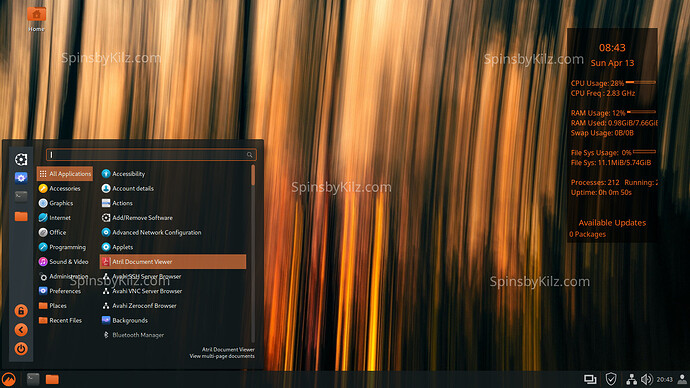
Task: Select the Internet category
Action: click(65, 218)
